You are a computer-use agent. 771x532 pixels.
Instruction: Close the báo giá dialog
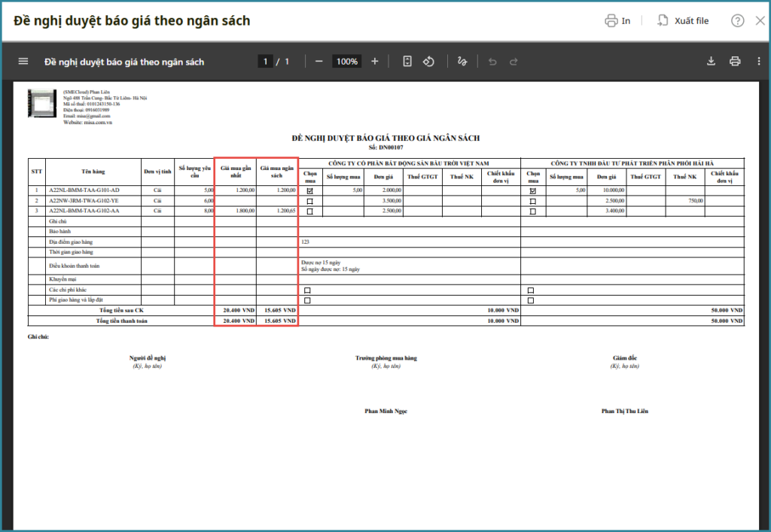coord(760,21)
